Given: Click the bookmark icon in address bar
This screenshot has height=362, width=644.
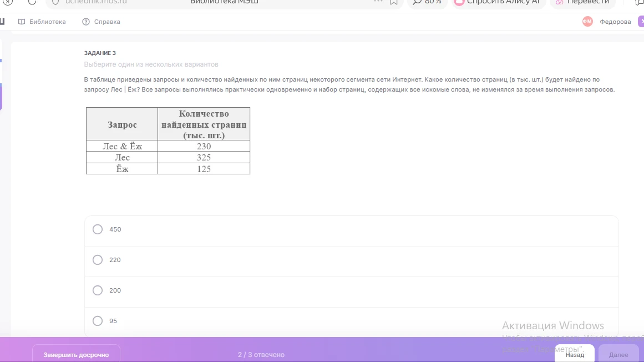Looking at the screenshot, I should point(394,2).
